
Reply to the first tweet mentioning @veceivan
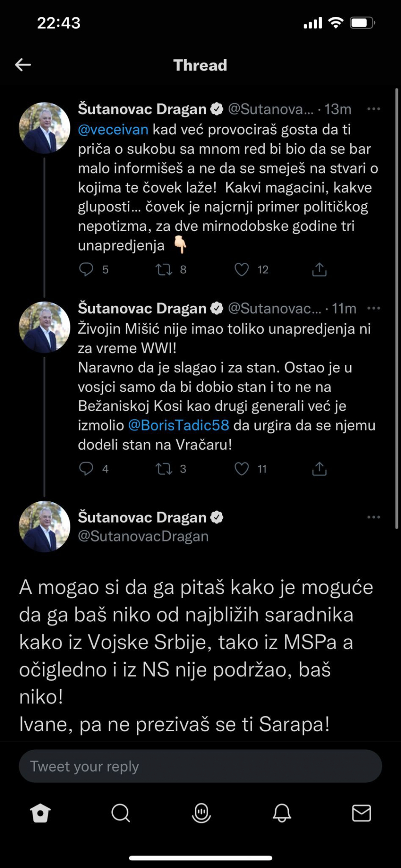tap(86, 269)
